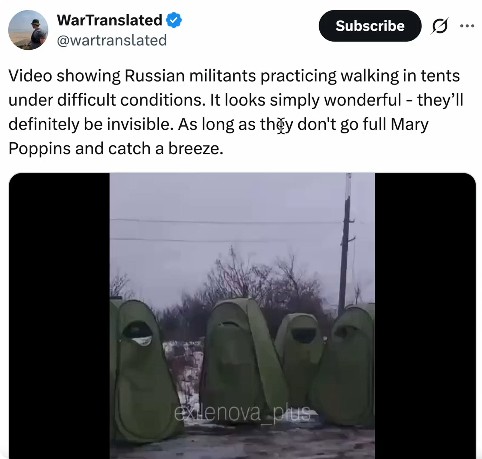482x459 pixels.
Task: Play the embedded tent video
Action: (x=242, y=316)
